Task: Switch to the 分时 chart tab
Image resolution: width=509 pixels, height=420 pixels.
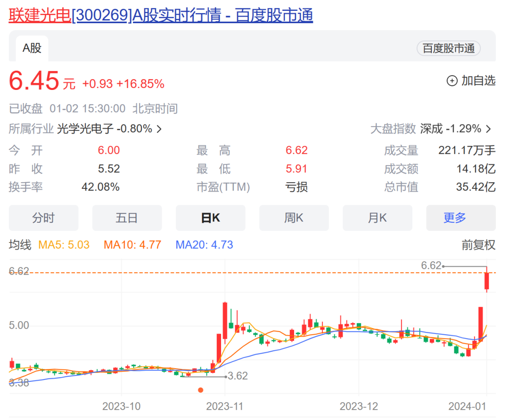Action: tap(43, 218)
